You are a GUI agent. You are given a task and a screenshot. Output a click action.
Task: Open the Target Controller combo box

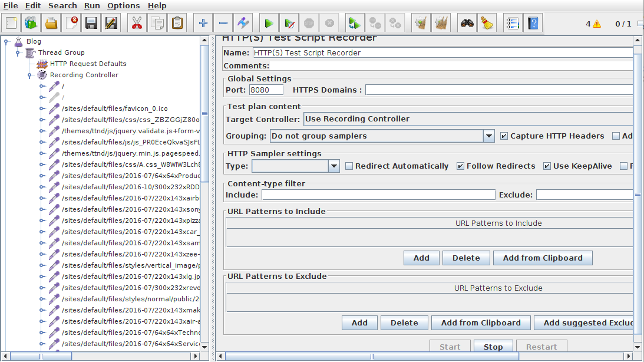point(468,119)
